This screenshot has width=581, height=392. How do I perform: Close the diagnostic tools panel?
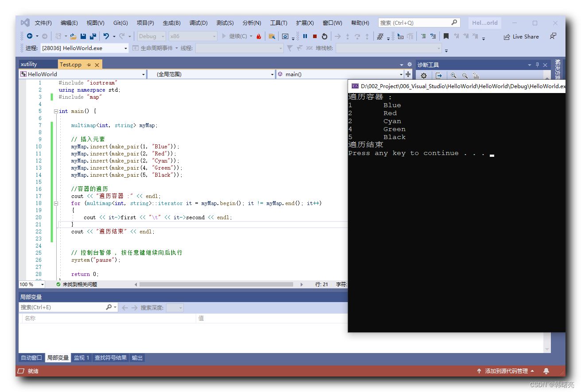click(x=545, y=65)
